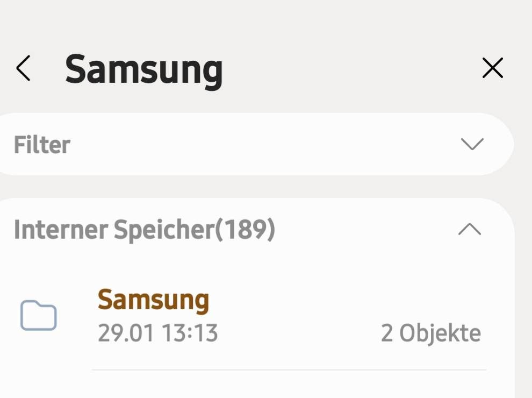Close the Samsung search view
The height and width of the screenshot is (398, 532).
coord(492,68)
